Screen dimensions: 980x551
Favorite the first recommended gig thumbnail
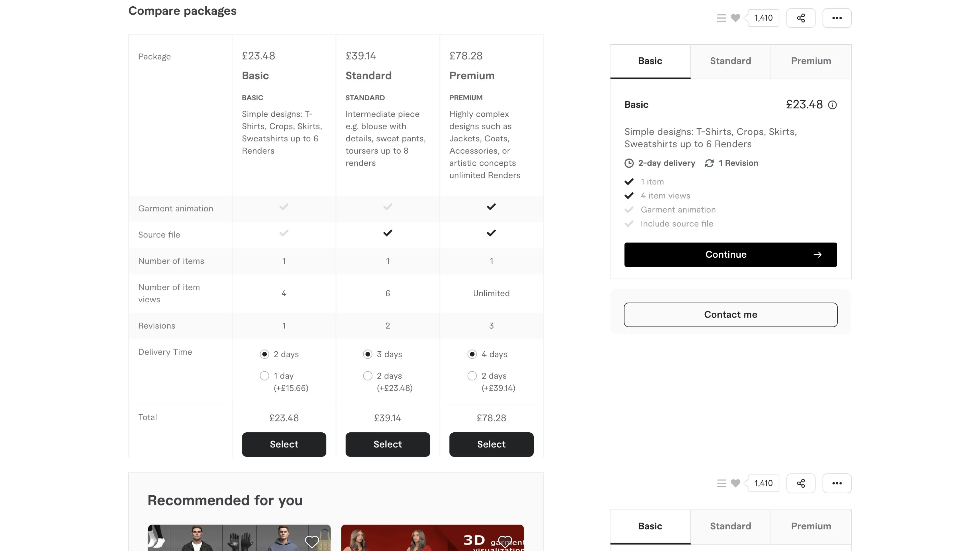312,541
